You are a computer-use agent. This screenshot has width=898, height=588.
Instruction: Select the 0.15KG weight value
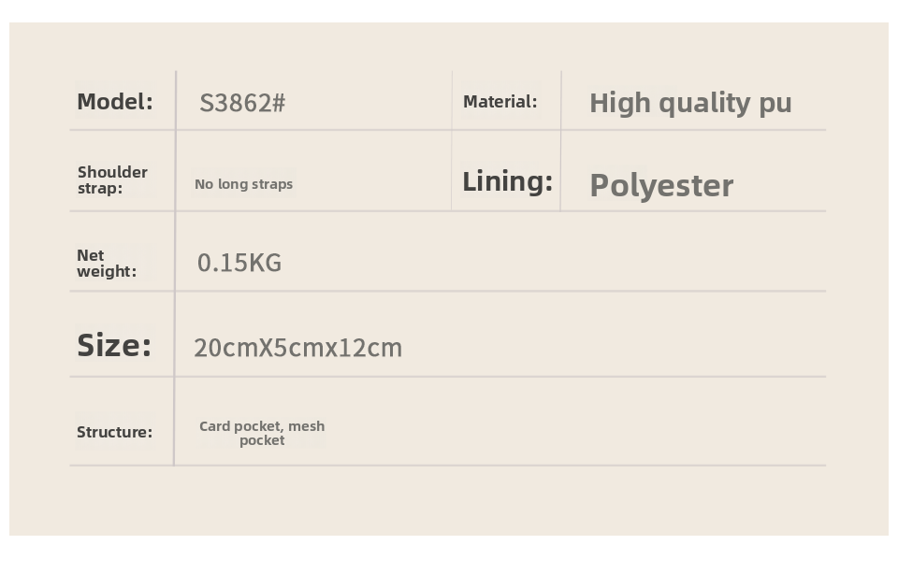coord(239,263)
